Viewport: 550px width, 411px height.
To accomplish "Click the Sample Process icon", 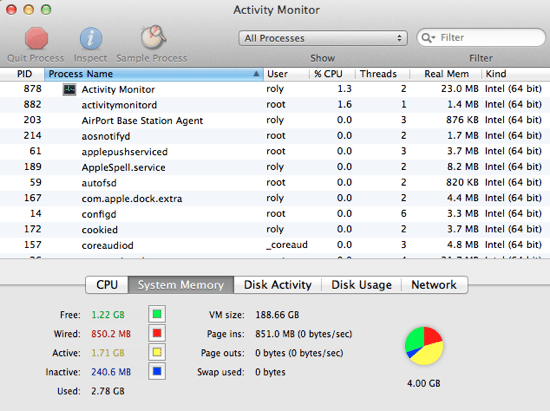I will click(153, 37).
